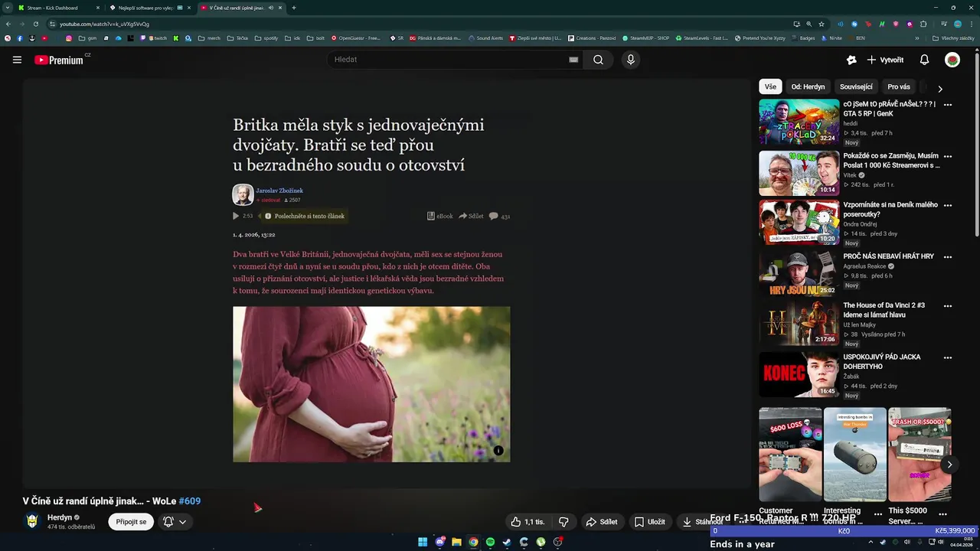
Task: Open Windows Start menu
Action: coord(423,542)
